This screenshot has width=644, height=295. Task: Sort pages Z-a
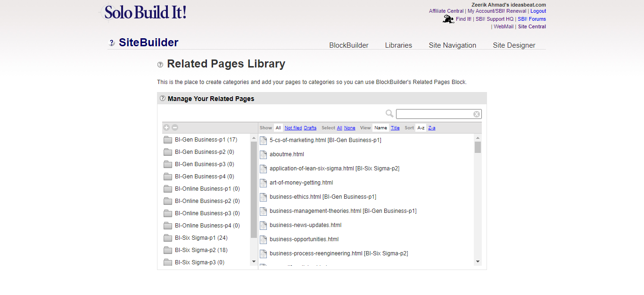432,128
